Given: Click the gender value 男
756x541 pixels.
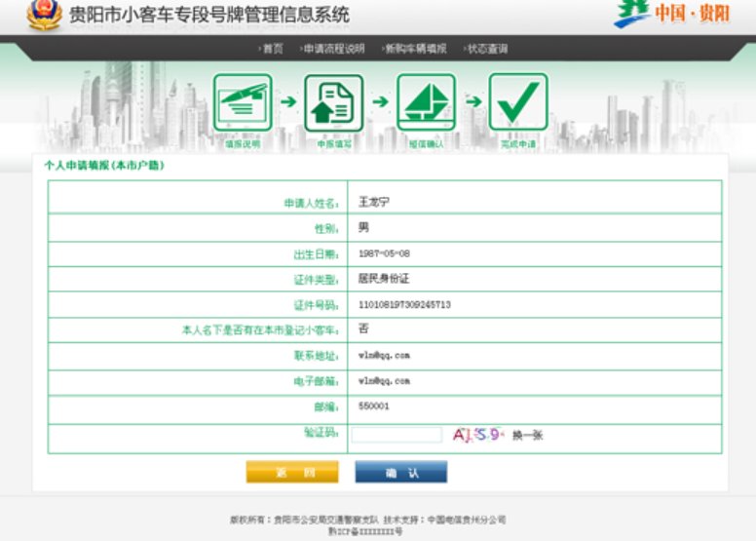Looking at the screenshot, I should point(363,227).
